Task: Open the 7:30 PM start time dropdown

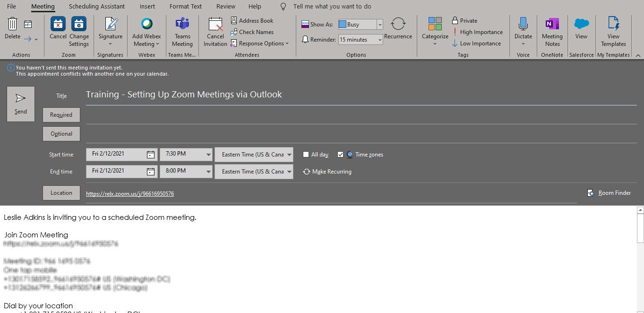Action: pyautogui.click(x=208, y=155)
